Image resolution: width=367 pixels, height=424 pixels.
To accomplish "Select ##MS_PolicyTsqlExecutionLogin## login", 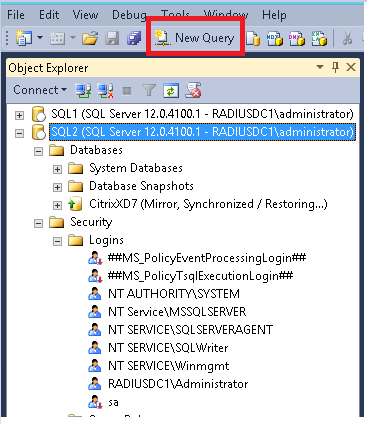I will click(200, 276).
